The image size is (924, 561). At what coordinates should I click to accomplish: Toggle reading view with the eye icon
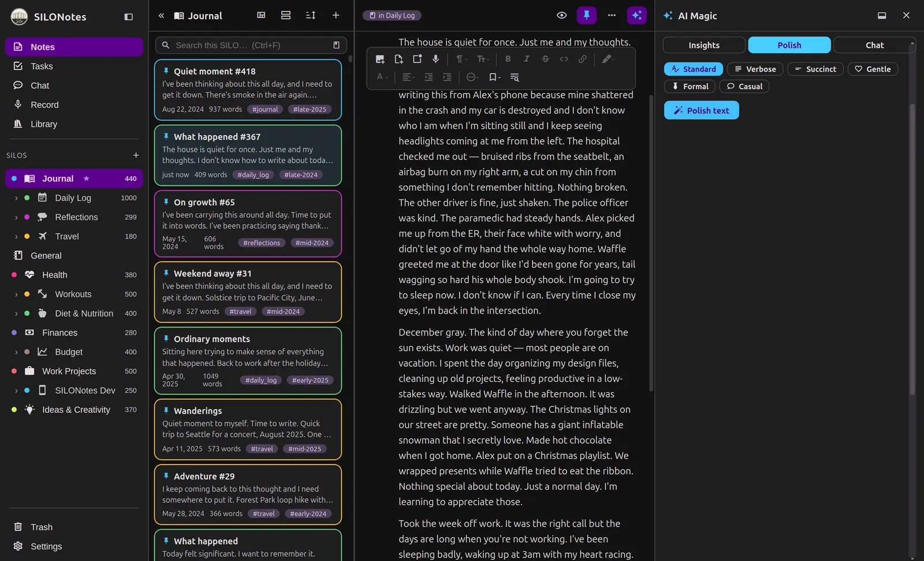[561, 16]
